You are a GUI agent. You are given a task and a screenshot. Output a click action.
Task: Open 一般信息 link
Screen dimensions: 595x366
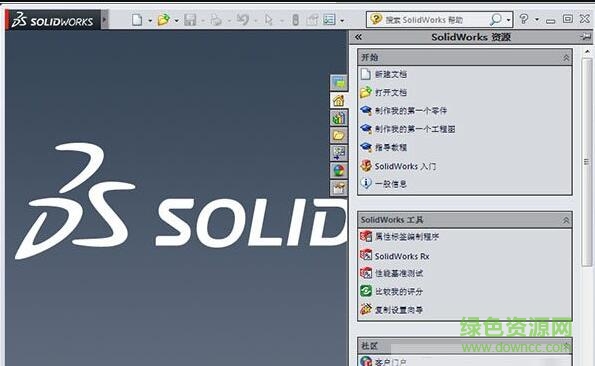click(391, 184)
